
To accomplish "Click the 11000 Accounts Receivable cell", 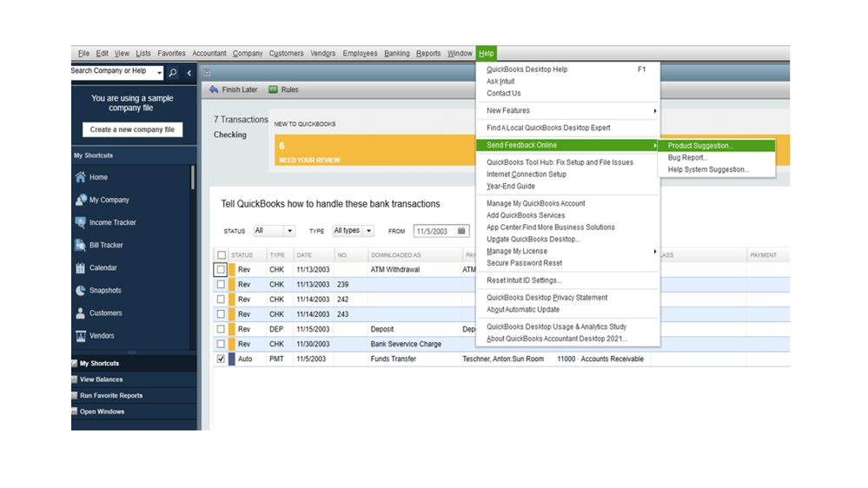I will coord(602,359).
